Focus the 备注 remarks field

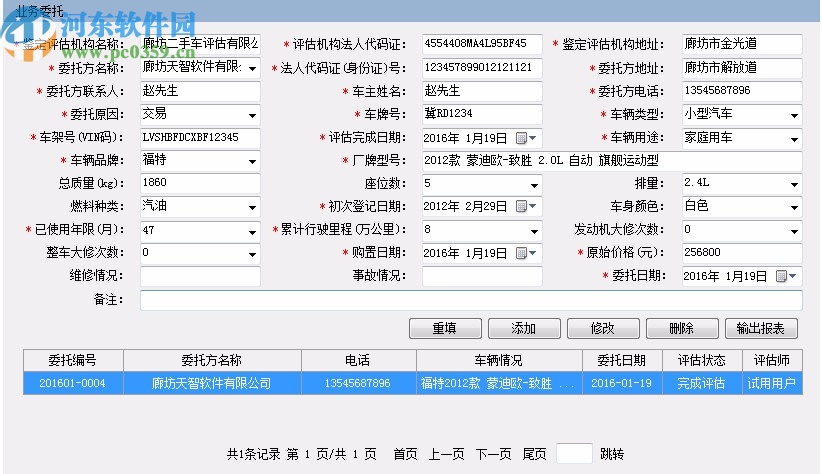(x=471, y=300)
